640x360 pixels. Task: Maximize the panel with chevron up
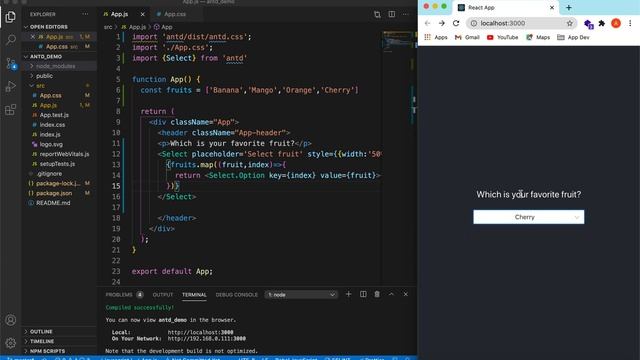[391, 294]
